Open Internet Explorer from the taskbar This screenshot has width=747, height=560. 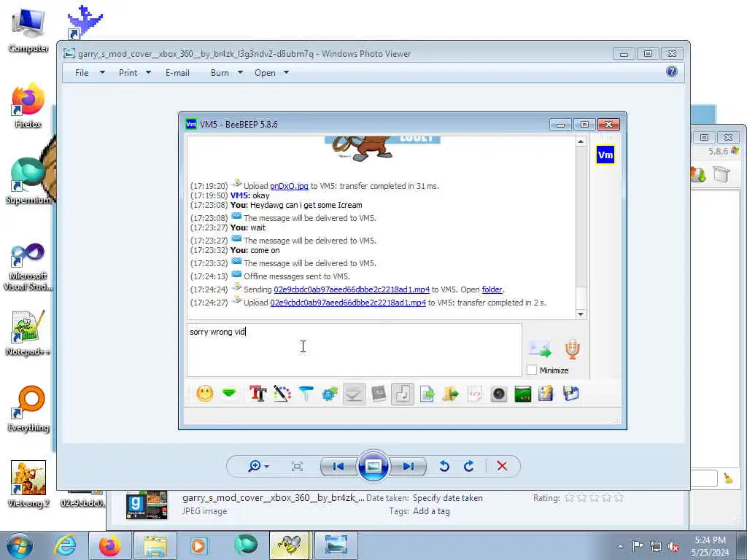[65, 545]
